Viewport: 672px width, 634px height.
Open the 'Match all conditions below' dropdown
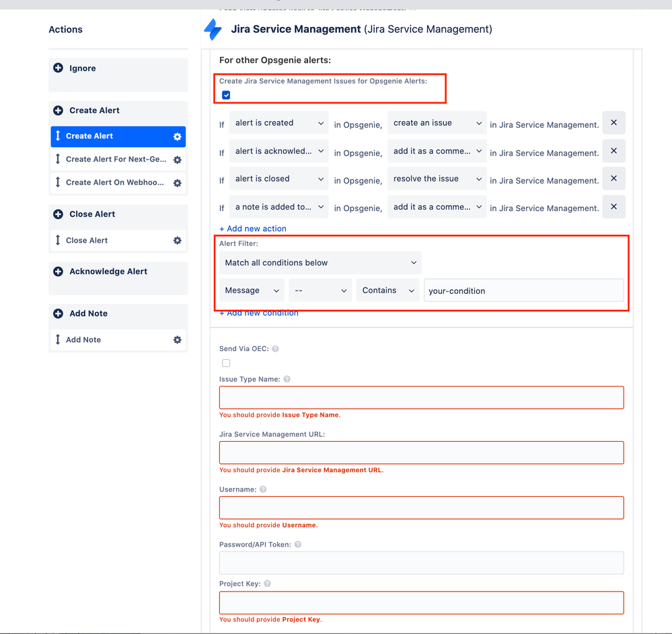[320, 263]
